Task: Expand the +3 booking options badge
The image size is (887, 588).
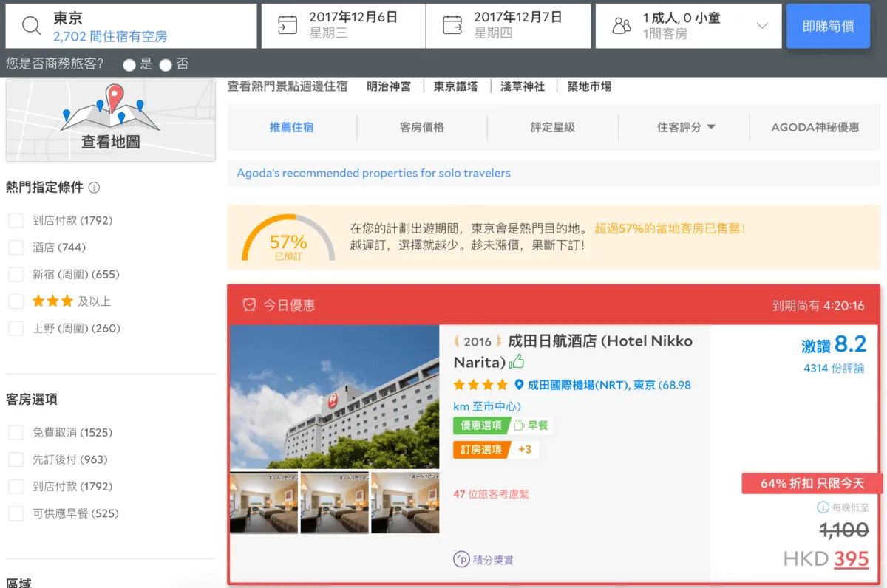Action: 525,449
